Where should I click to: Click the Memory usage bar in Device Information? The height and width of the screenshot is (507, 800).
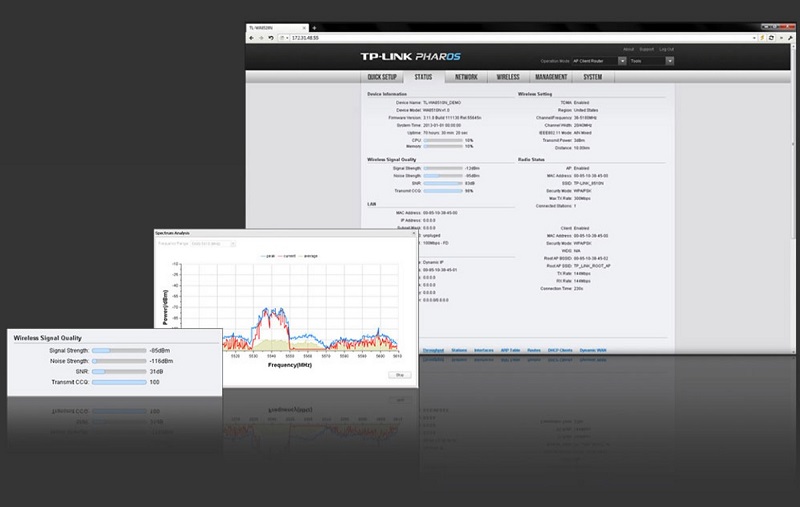pyautogui.click(x=443, y=146)
